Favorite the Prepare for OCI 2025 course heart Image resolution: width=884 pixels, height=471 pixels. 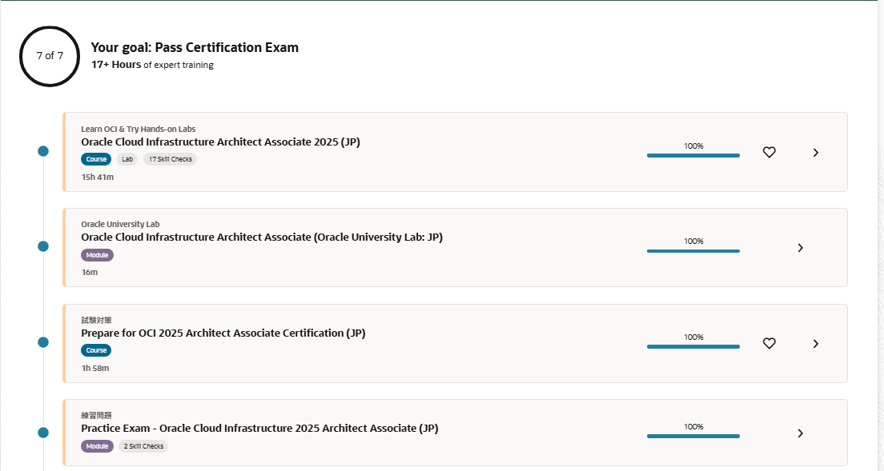click(x=769, y=343)
